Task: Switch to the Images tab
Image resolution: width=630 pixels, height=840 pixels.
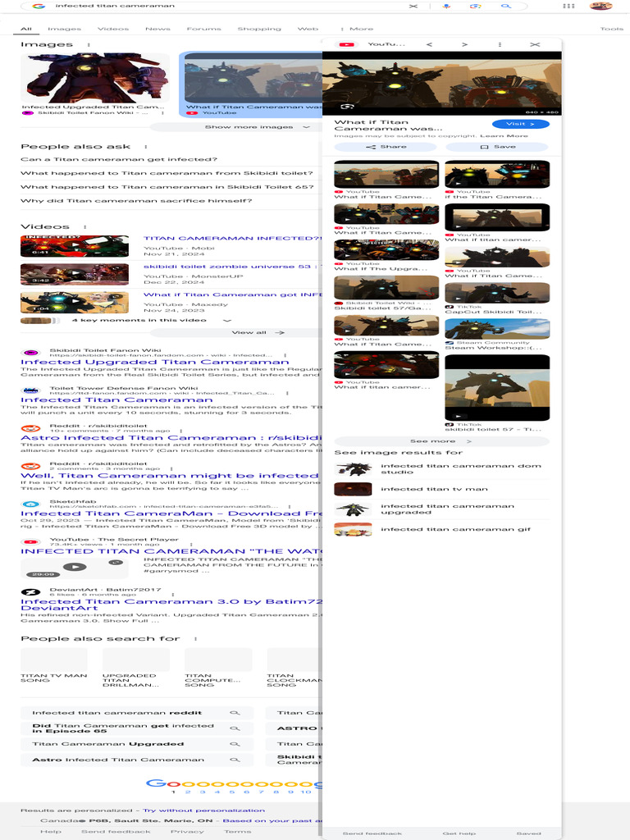Action: pos(64,29)
